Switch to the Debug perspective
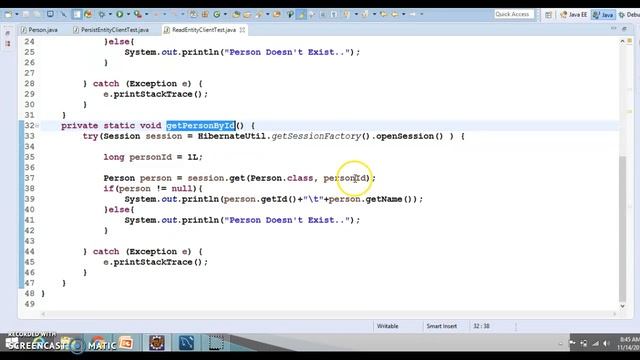 coord(629,15)
